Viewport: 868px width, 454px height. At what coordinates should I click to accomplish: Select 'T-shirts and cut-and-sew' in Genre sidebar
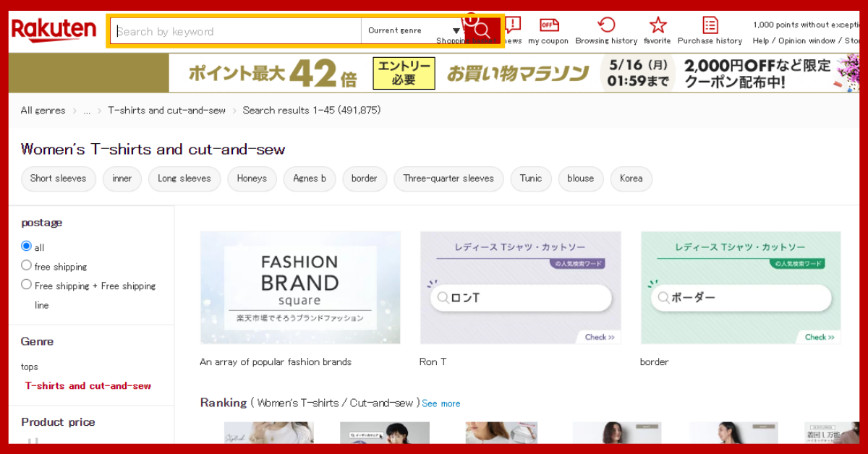coord(88,385)
